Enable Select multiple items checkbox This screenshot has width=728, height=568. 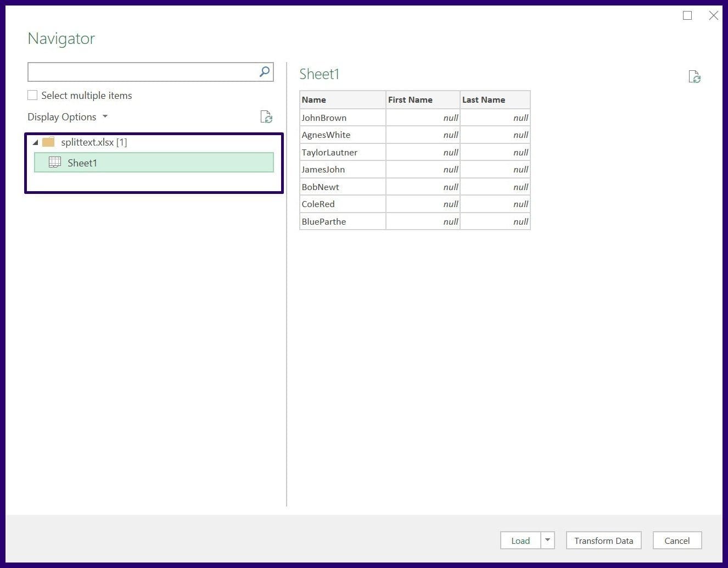point(32,95)
